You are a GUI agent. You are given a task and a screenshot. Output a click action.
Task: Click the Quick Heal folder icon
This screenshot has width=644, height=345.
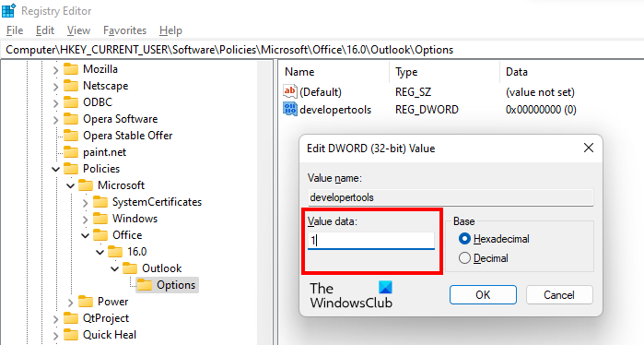(x=71, y=335)
